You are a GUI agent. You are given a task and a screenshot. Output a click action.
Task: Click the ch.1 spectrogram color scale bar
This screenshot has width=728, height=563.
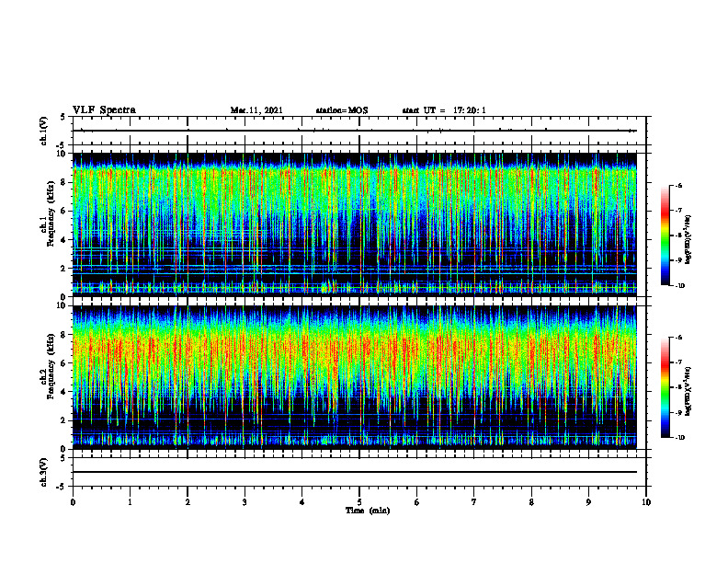coord(665,236)
